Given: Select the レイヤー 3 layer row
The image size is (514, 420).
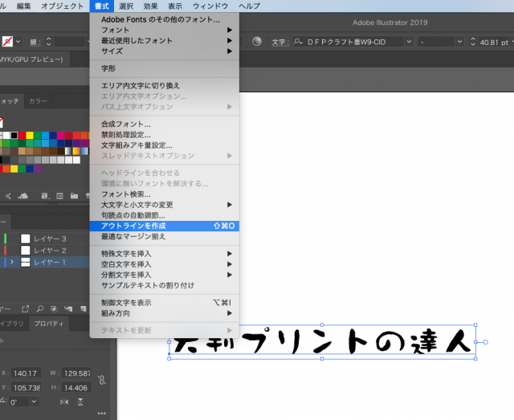Looking at the screenshot, I should 45,239.
